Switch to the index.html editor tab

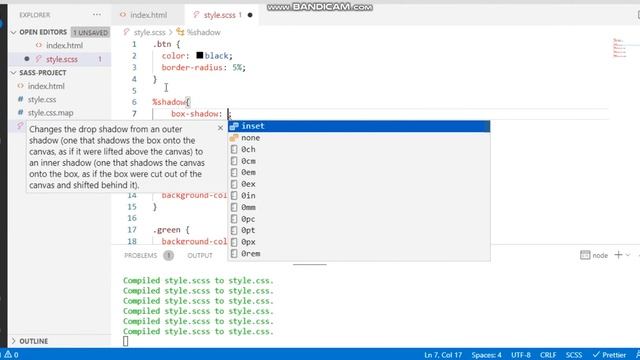coord(144,15)
